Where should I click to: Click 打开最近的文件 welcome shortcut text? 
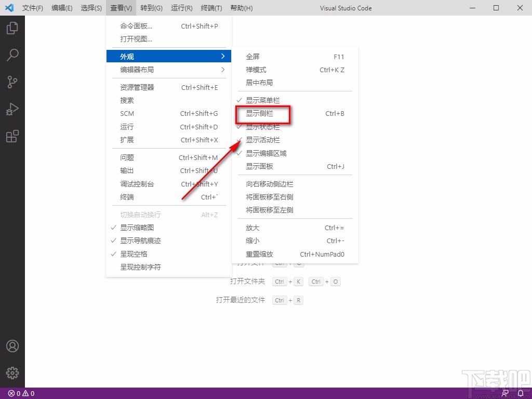240,300
